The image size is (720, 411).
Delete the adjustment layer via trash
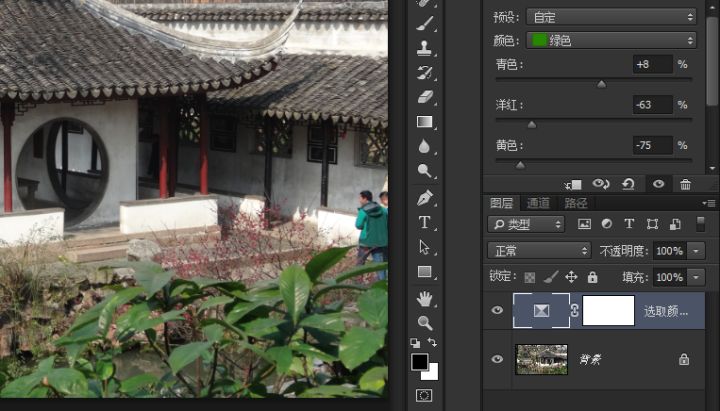685,184
